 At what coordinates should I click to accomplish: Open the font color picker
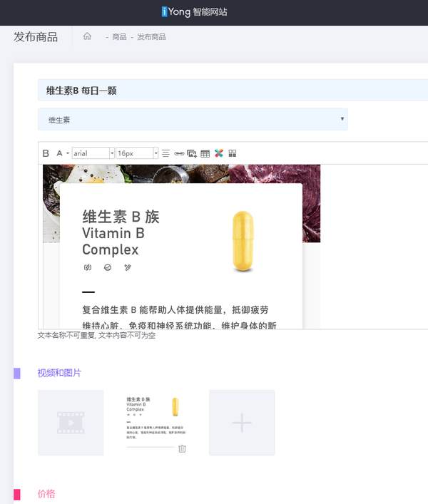click(x=62, y=153)
